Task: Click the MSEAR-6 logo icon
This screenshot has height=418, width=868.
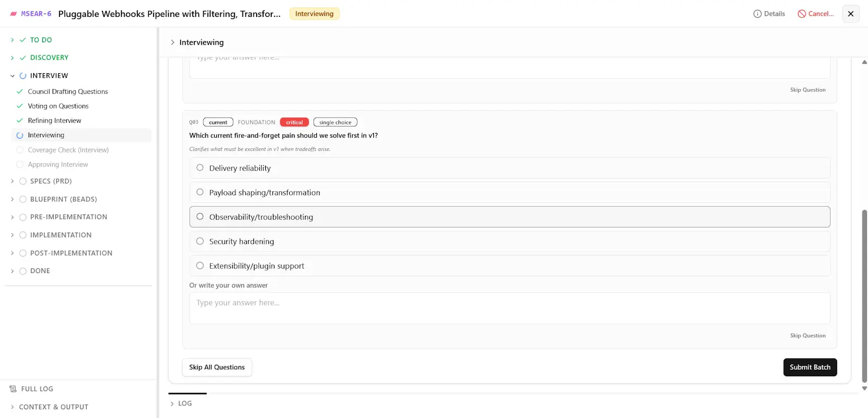Action: 14,14
